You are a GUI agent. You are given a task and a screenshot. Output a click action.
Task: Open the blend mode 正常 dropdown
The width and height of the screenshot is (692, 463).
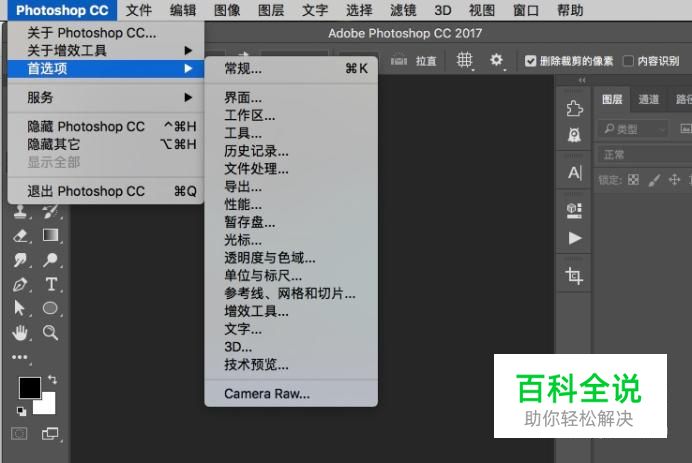(645, 155)
